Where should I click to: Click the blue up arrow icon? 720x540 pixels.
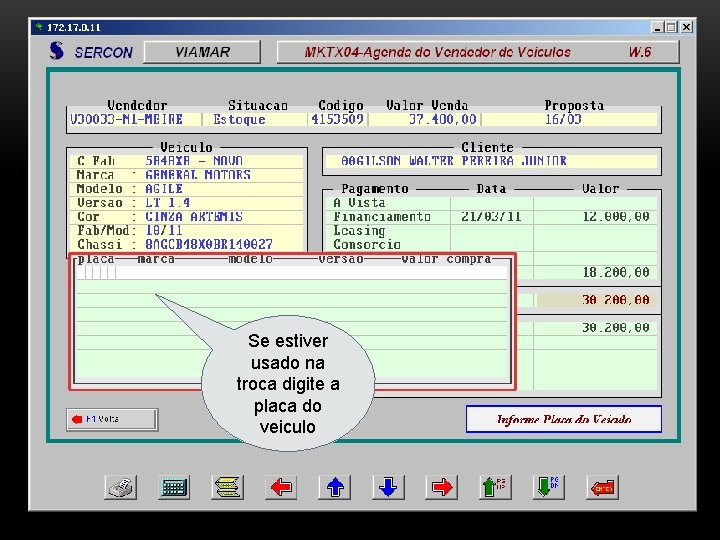(x=335, y=487)
